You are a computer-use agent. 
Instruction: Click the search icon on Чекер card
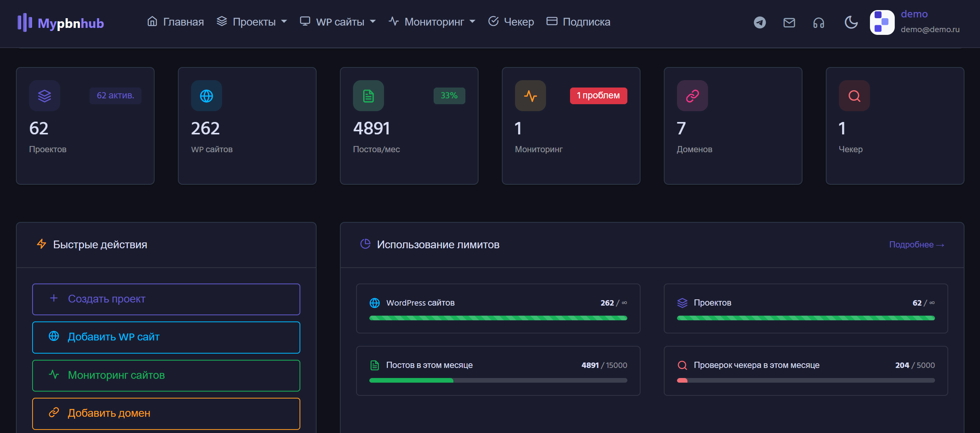click(854, 96)
